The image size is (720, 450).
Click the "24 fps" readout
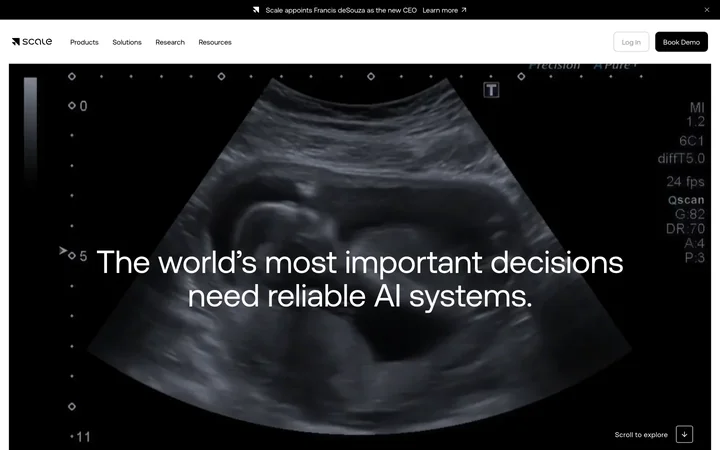pos(685,181)
